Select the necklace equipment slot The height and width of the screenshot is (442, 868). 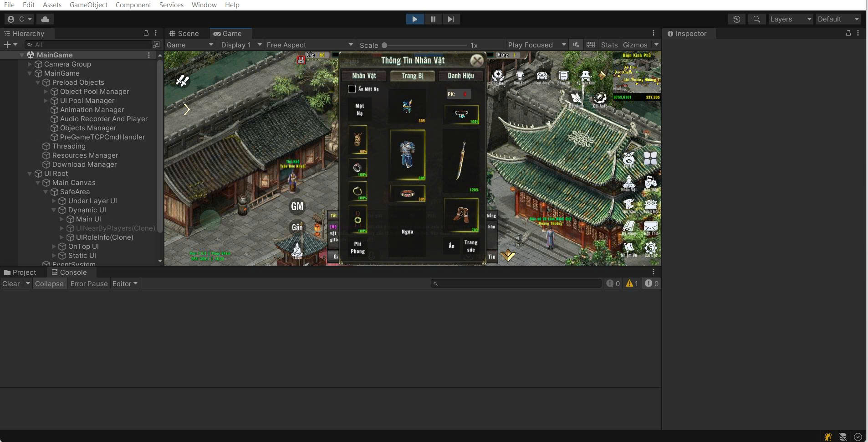[x=461, y=114]
